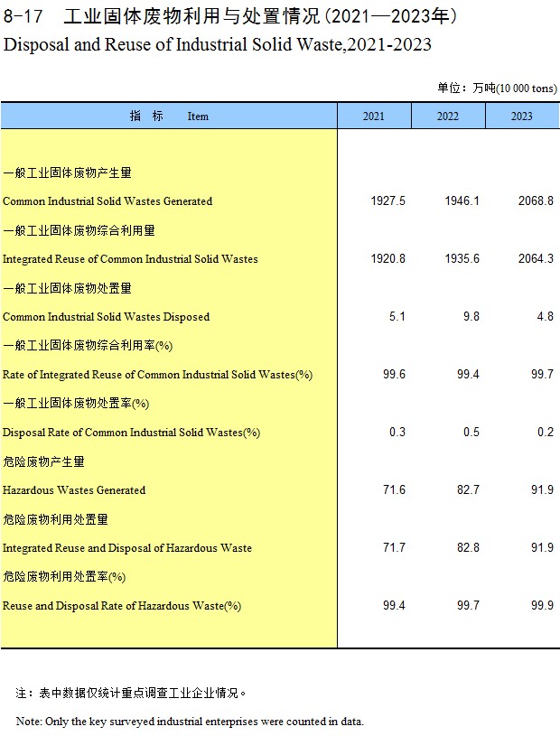Select the value 82.8
Screen dimensions: 560x736
(x=468, y=547)
